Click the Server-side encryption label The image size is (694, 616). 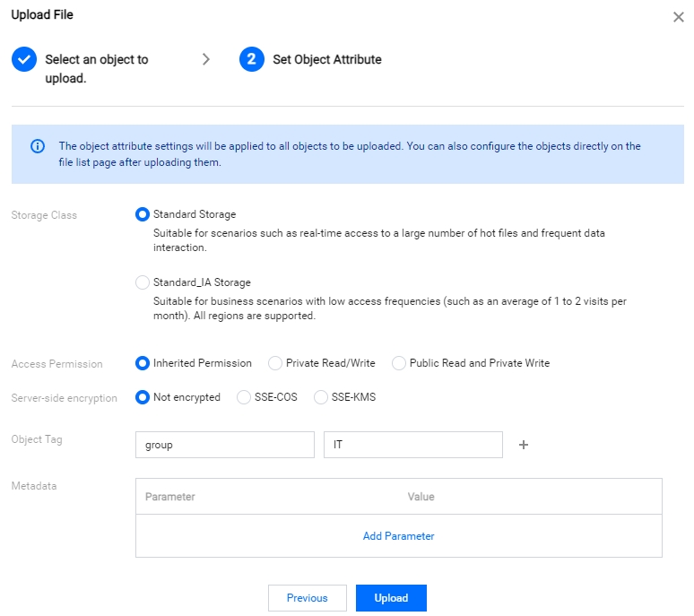point(65,398)
